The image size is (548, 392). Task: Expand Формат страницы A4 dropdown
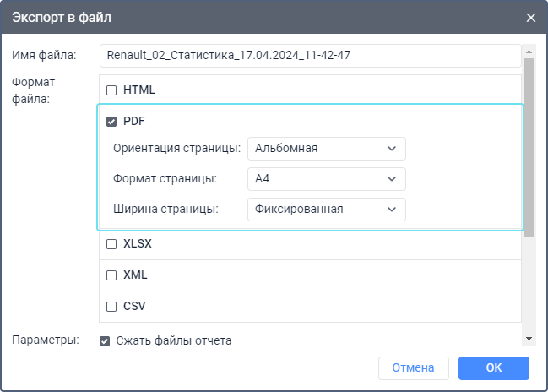tap(326, 179)
